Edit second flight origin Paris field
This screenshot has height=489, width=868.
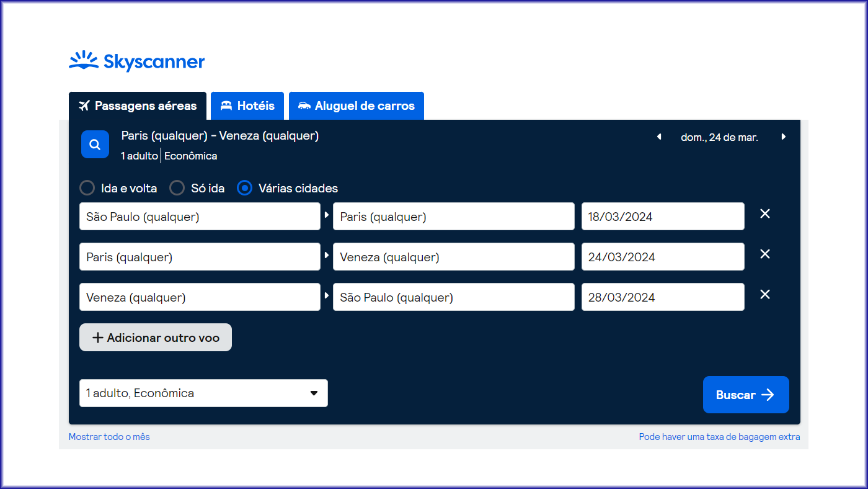click(x=200, y=257)
